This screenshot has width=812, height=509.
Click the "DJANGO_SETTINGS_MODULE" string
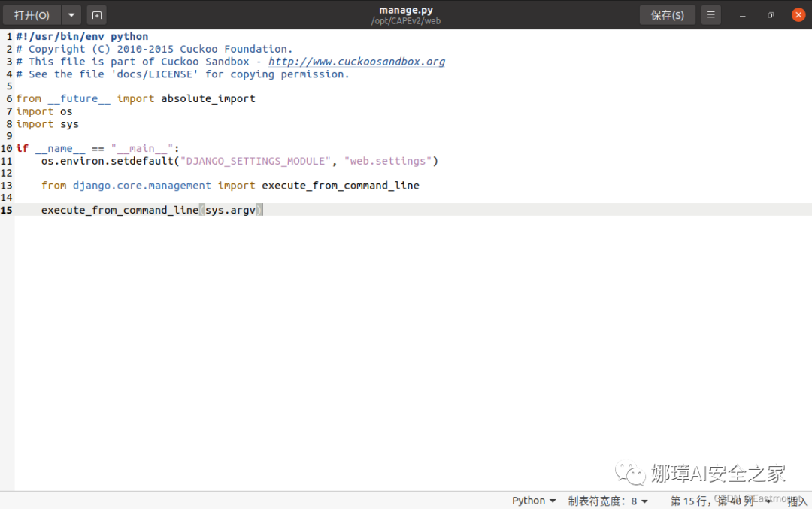pyautogui.click(x=256, y=161)
